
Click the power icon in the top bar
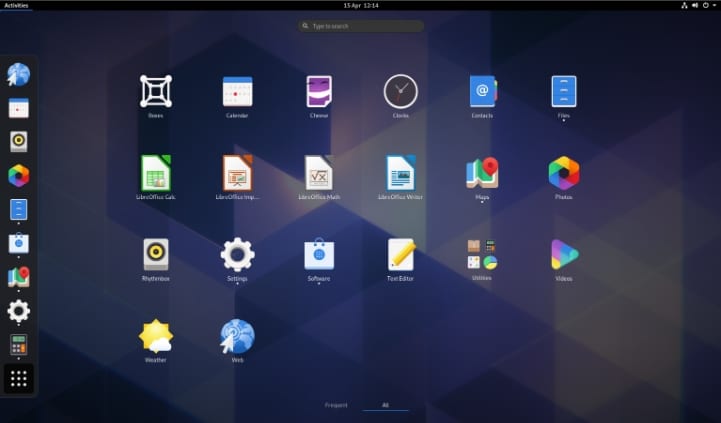pos(705,6)
